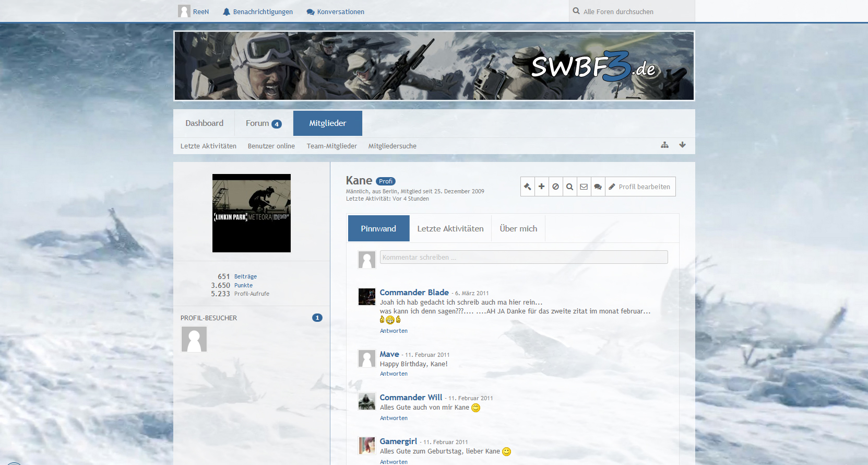Click the Profi rank badge next to Kane

point(386,181)
